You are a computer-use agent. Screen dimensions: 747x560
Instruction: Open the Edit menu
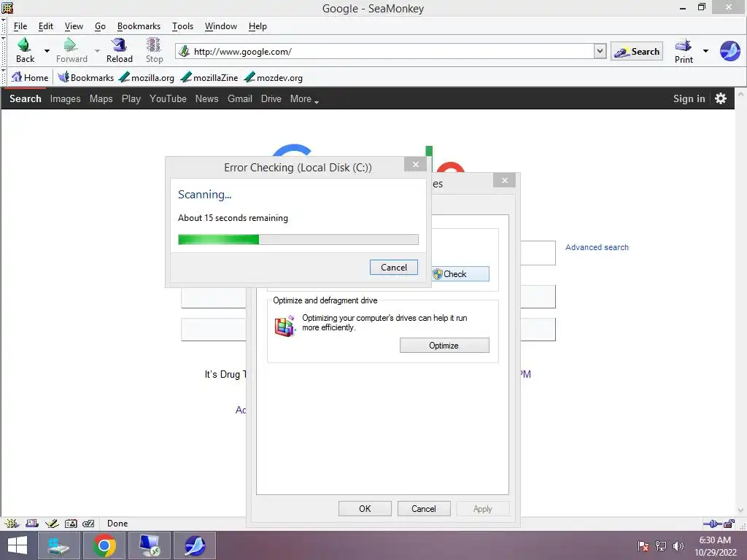[46, 26]
